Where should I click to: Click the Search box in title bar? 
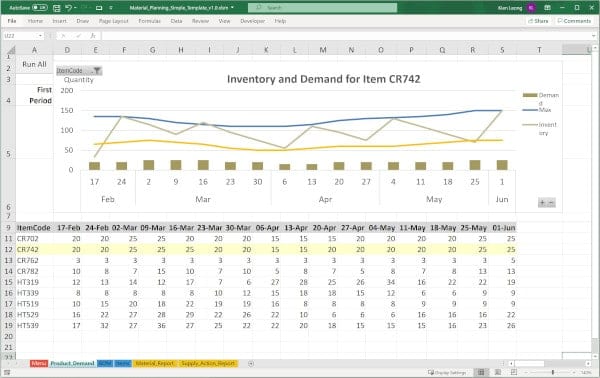coord(322,8)
